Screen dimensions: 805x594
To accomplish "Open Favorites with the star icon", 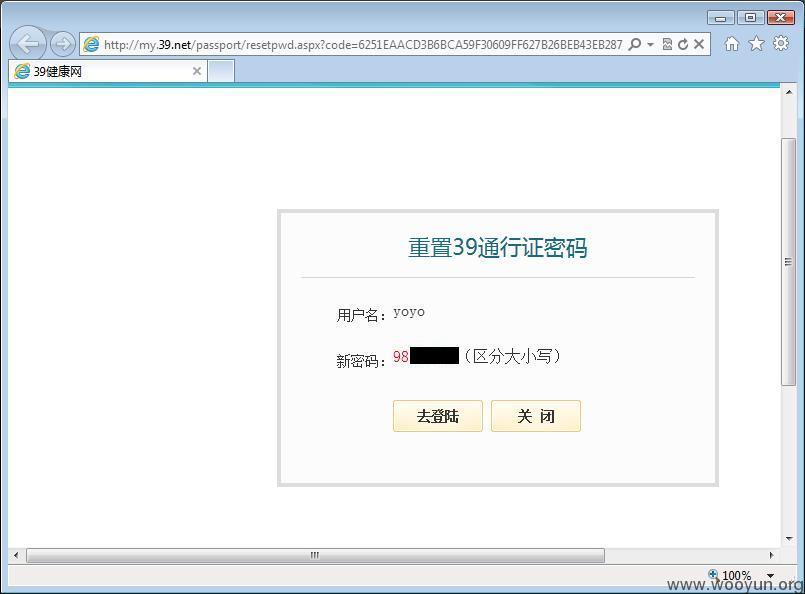I will (x=756, y=44).
